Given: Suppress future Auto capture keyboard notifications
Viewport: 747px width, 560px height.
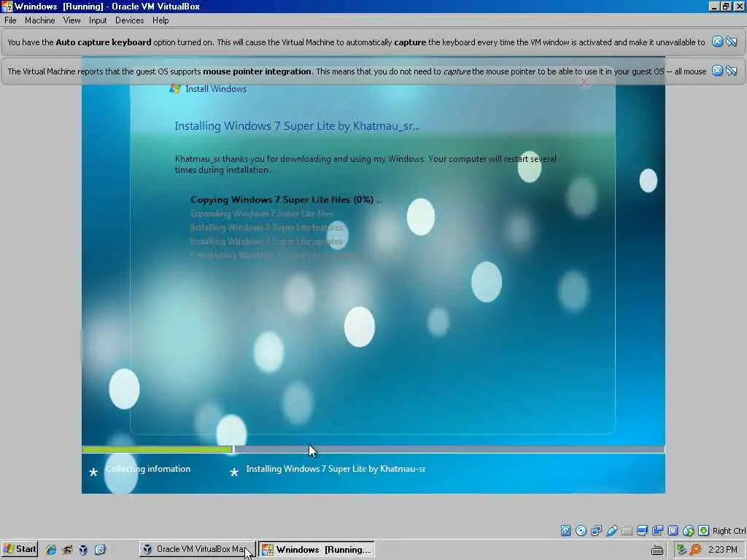Looking at the screenshot, I should click(x=732, y=42).
